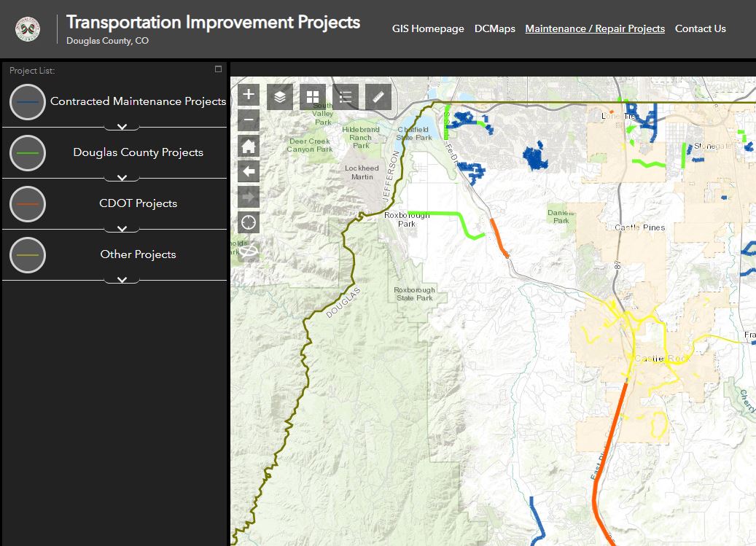Open the Layer List widget

coord(280,96)
